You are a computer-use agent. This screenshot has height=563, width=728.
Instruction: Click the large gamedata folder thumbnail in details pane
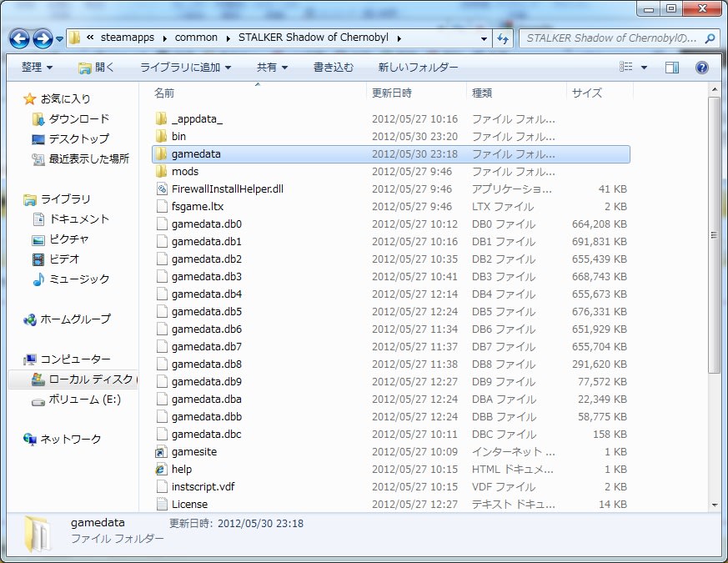(38, 534)
